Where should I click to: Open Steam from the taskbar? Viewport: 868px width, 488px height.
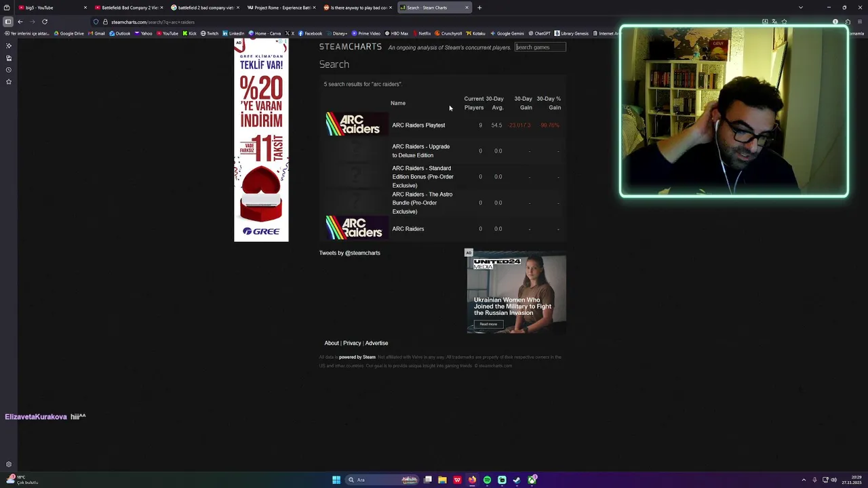coord(517,480)
